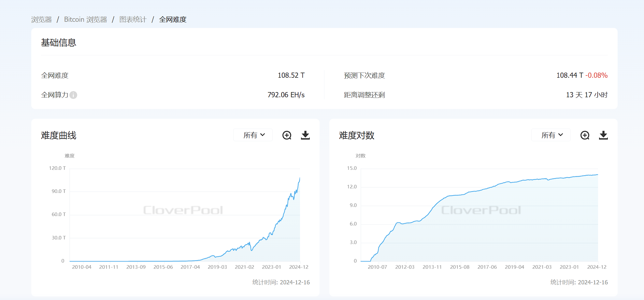The height and width of the screenshot is (300, 644).
Task: Open the 所有 time range dropdown on 难度对数
Action: tap(551, 135)
